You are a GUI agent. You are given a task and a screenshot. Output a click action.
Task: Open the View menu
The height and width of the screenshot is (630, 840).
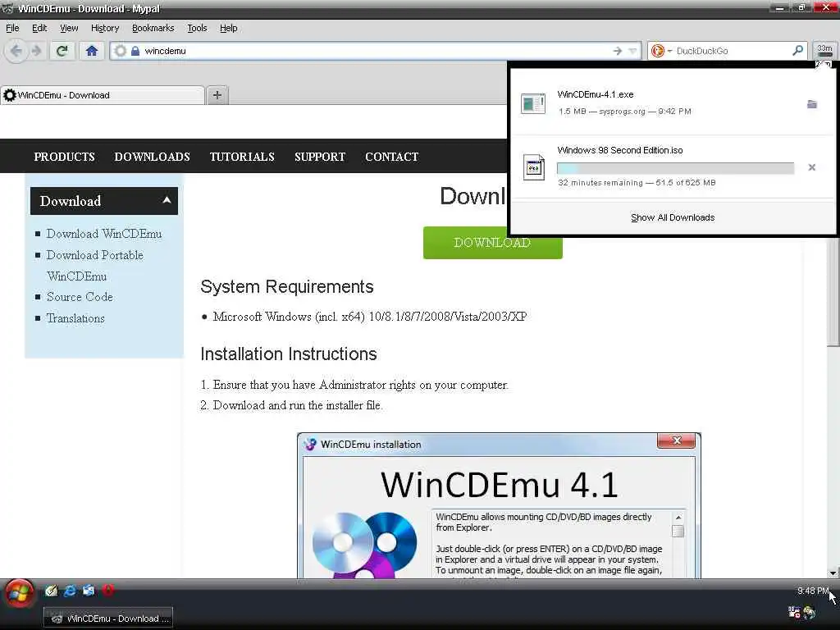click(69, 28)
